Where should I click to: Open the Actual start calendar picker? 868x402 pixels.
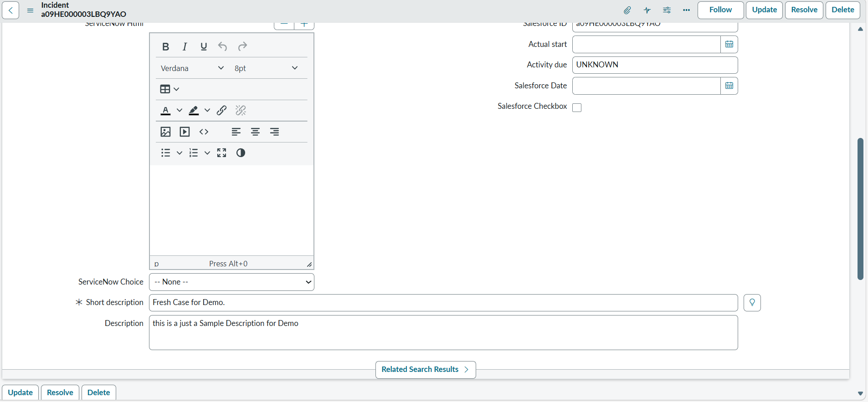click(x=729, y=44)
